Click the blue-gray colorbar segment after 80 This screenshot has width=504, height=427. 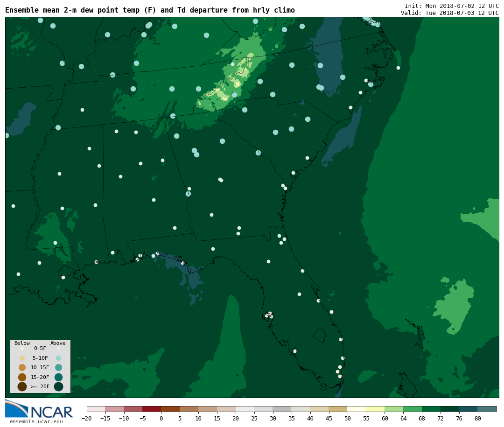pos(487,409)
